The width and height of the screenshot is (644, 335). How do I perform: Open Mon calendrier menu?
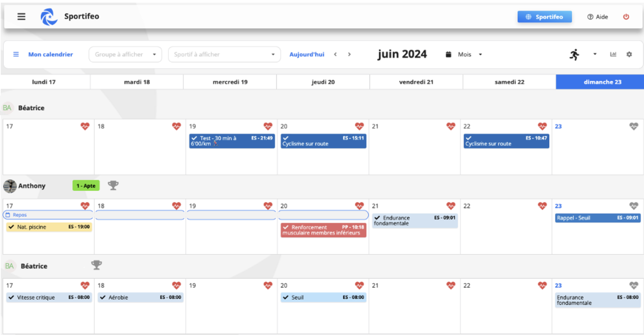(x=50, y=55)
